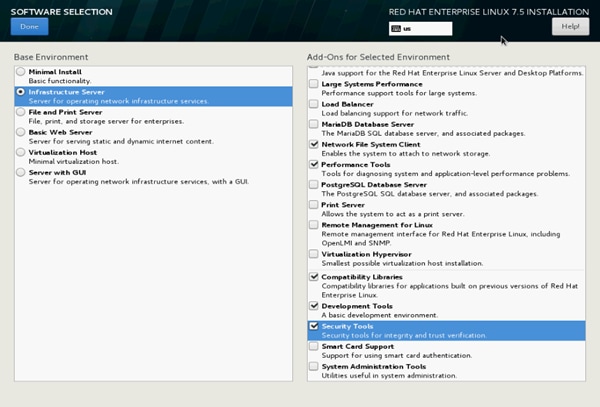Click 'File, print, and storage server for enterprises.'
Screen dimensions: 600x407
click(x=106, y=121)
